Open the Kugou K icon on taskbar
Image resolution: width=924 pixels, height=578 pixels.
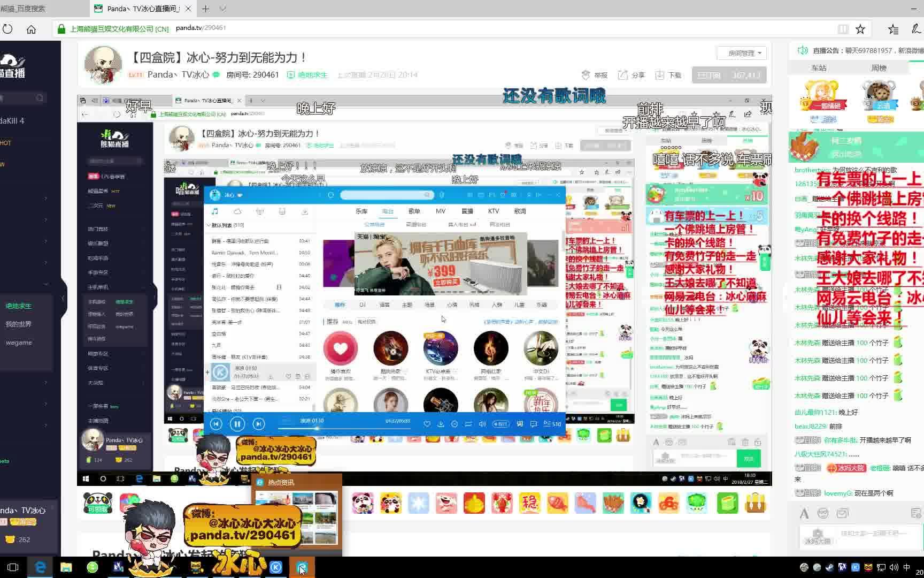276,567
